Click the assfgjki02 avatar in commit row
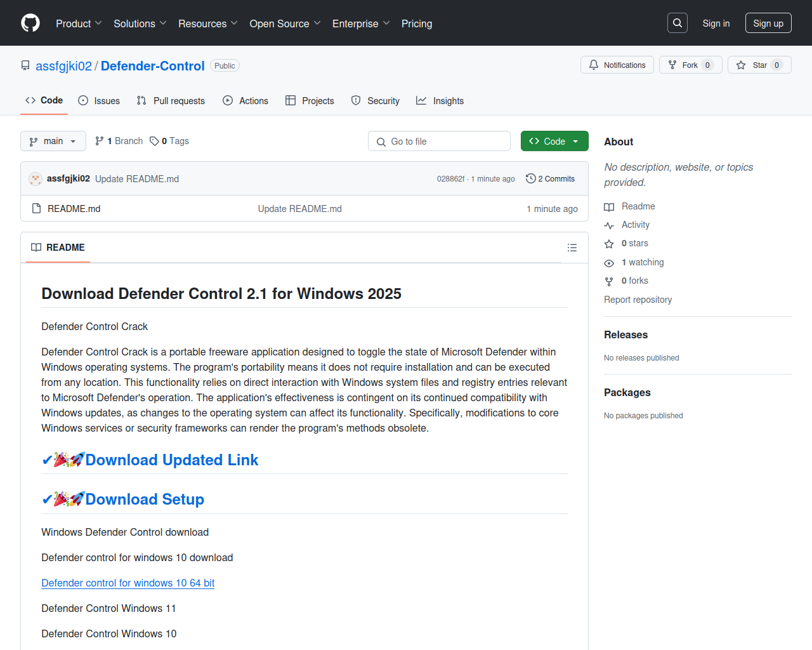 tap(36, 179)
